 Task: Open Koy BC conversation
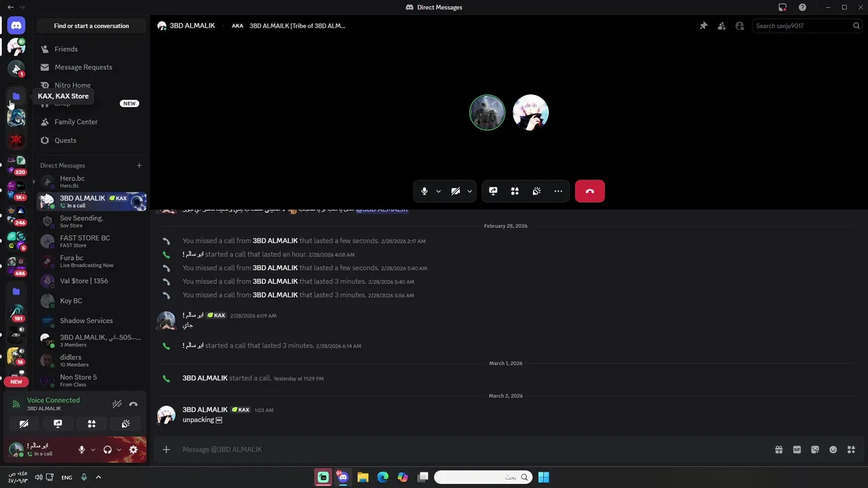click(92, 301)
